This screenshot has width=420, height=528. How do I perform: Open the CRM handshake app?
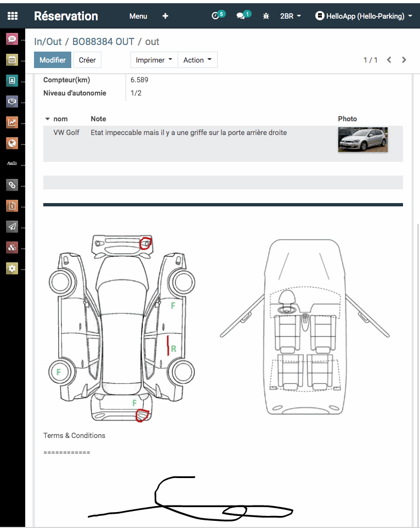[12, 102]
